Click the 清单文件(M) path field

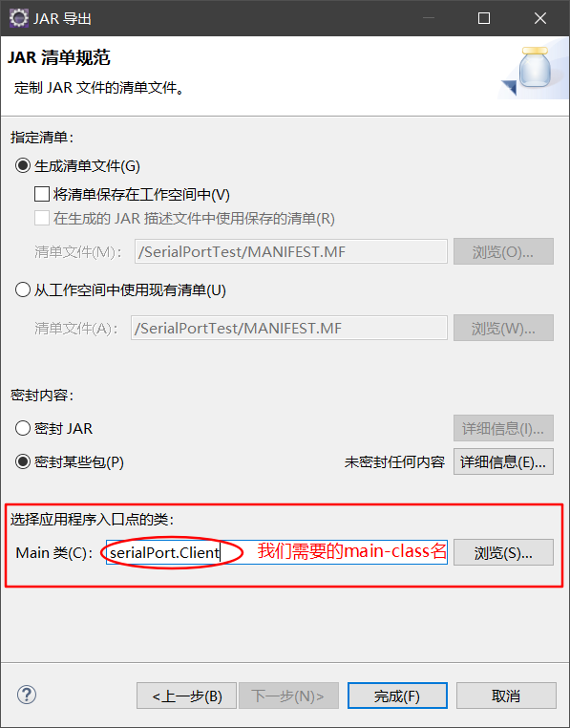coord(291,251)
